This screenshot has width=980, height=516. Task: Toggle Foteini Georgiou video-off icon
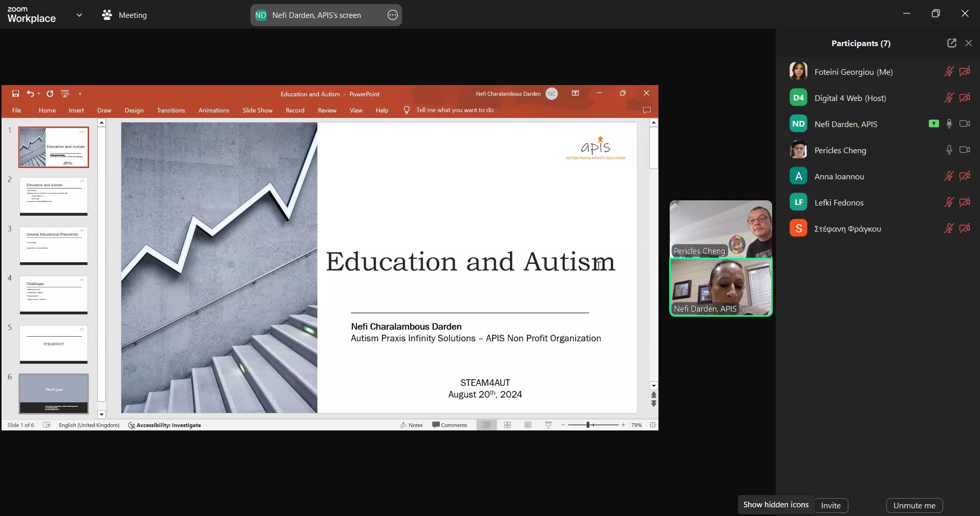(x=965, y=72)
